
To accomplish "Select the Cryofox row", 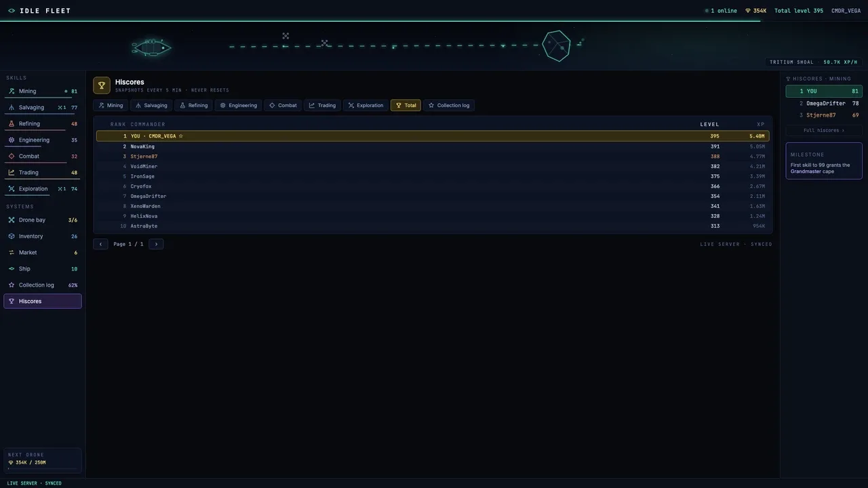I will [433, 186].
